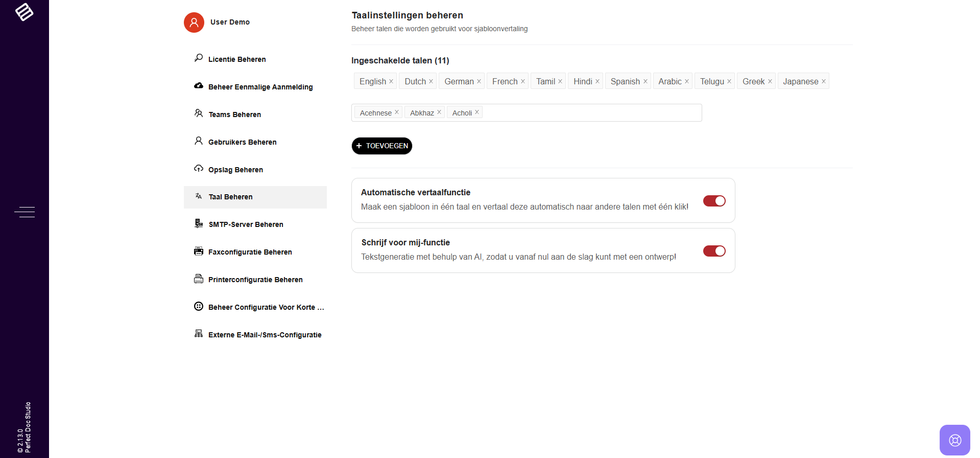Remove the Acholi chip from selection
The image size is (980, 458).
click(477, 112)
